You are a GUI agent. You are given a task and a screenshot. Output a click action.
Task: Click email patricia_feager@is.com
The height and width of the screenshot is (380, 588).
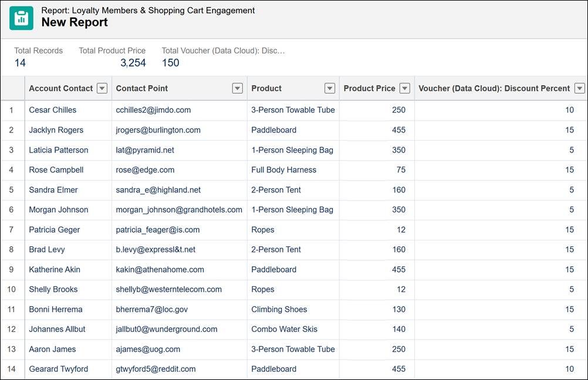(158, 230)
